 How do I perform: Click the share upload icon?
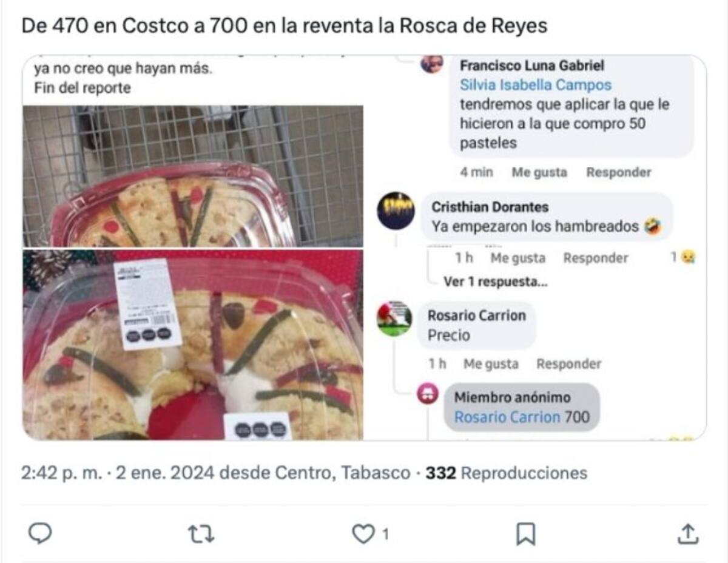click(687, 534)
